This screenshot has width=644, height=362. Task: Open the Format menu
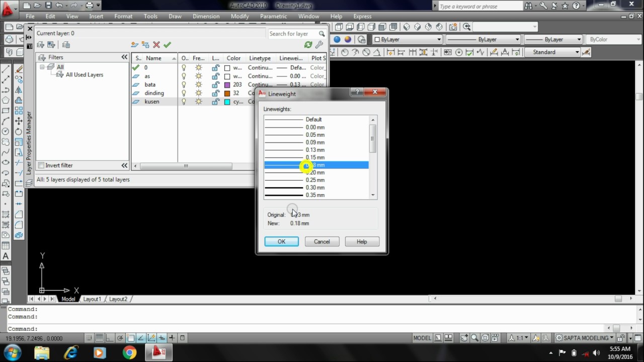click(123, 16)
